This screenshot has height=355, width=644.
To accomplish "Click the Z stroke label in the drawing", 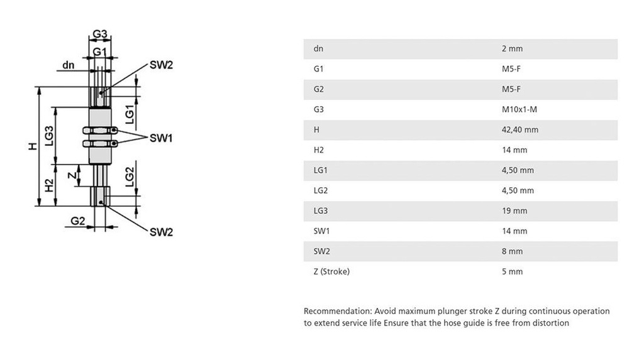I will coord(72,176).
